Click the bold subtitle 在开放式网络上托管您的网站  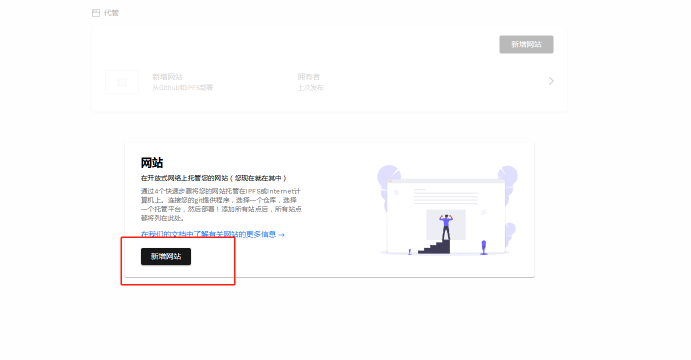pos(214,178)
